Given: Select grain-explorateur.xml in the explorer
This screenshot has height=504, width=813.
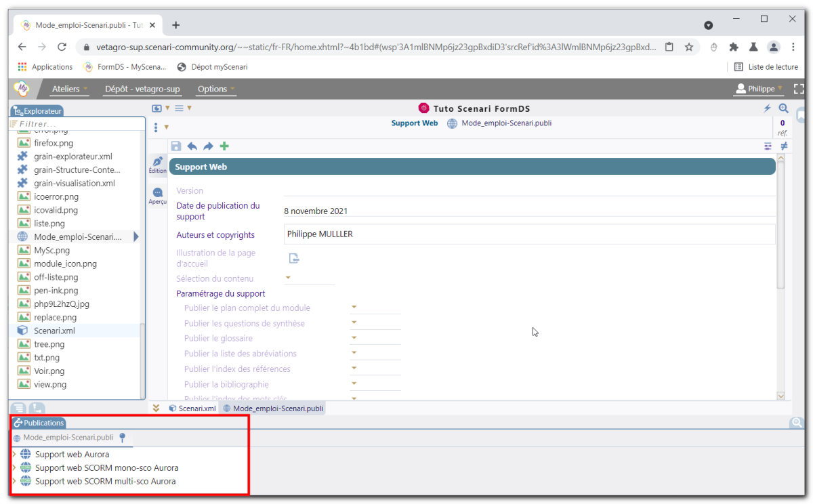Looking at the screenshot, I should pos(73,156).
